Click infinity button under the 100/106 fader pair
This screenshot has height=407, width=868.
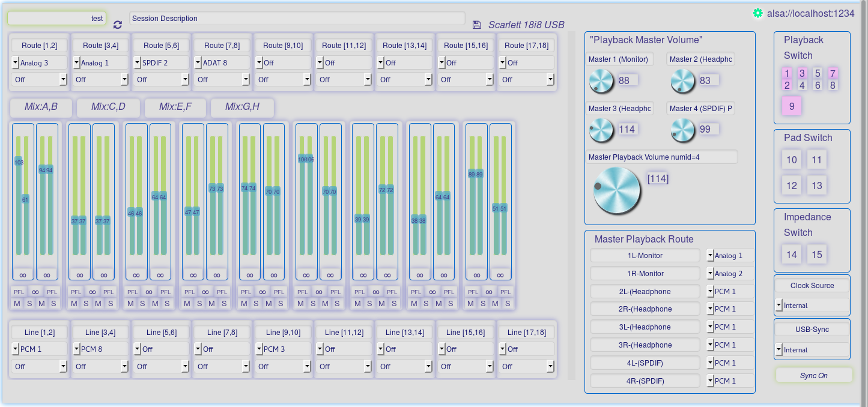[x=306, y=274]
